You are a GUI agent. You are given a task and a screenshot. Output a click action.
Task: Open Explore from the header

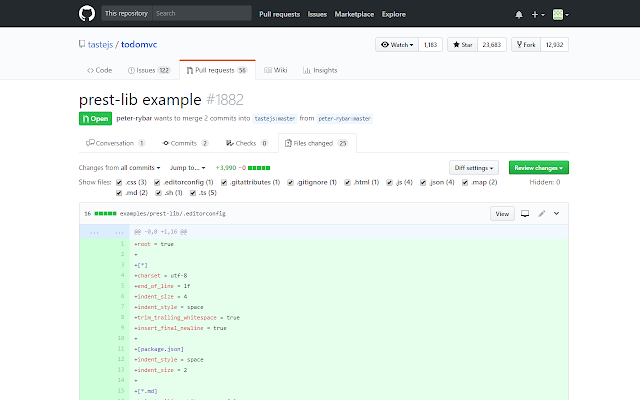[393, 14]
